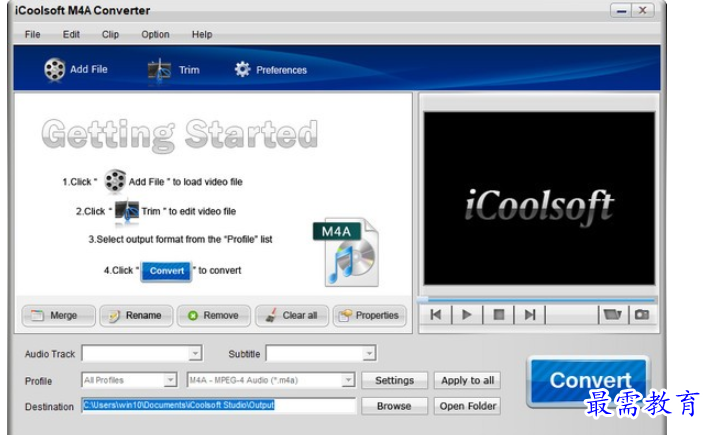The height and width of the screenshot is (435, 708).
Task: Open the File menu
Action: pos(33,34)
